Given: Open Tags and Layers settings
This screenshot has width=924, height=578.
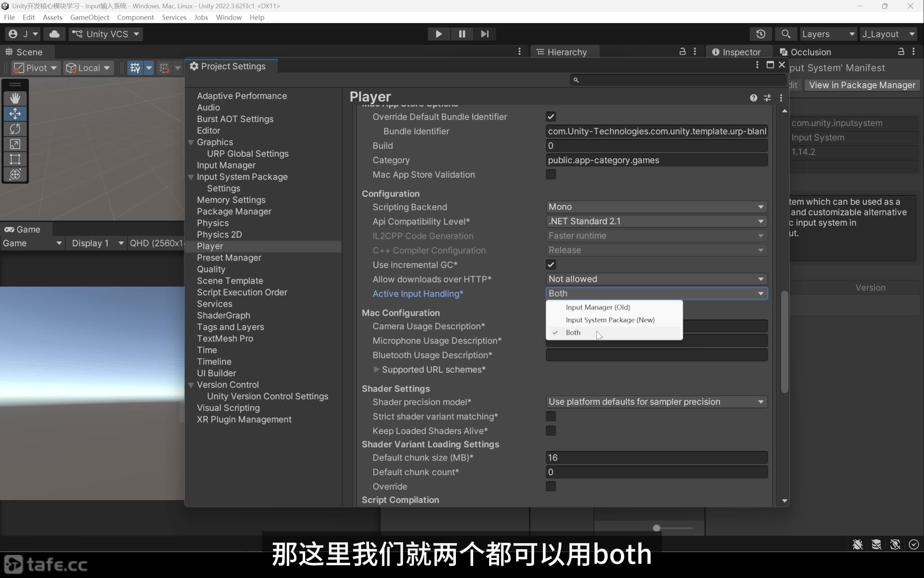Looking at the screenshot, I should tap(230, 327).
